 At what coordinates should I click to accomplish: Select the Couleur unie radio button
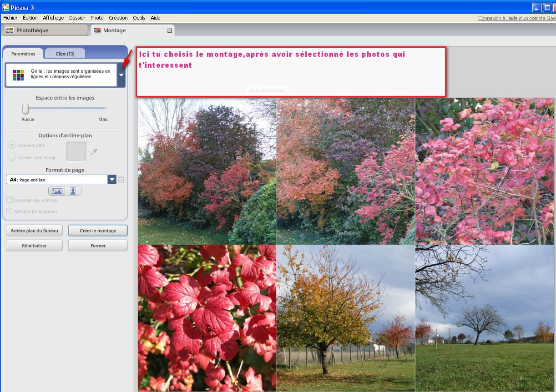pyautogui.click(x=12, y=145)
